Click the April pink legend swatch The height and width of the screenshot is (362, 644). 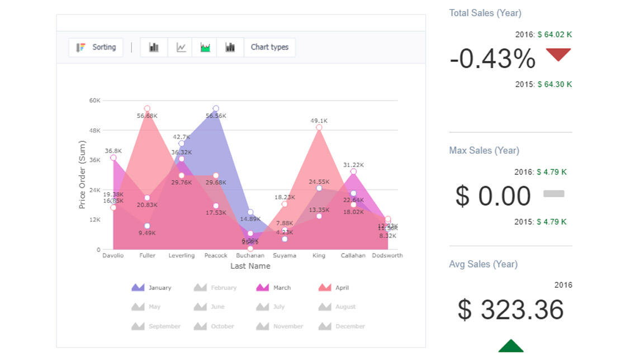point(325,288)
